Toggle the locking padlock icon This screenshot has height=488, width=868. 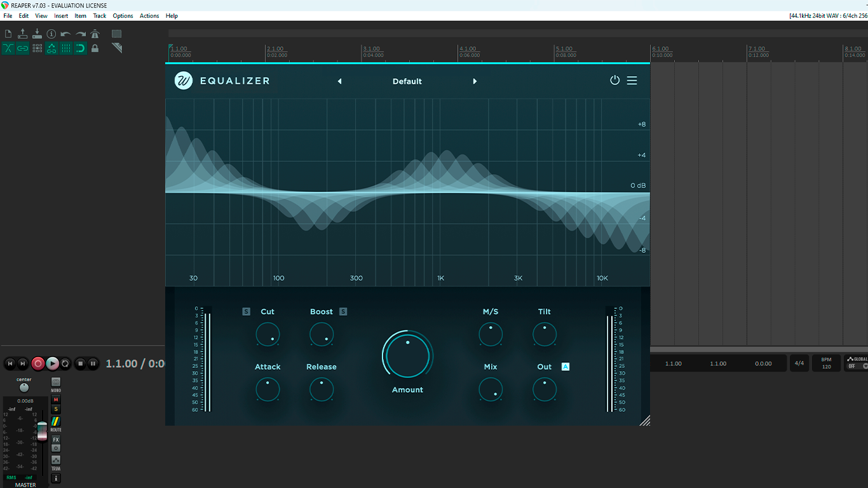click(x=95, y=48)
